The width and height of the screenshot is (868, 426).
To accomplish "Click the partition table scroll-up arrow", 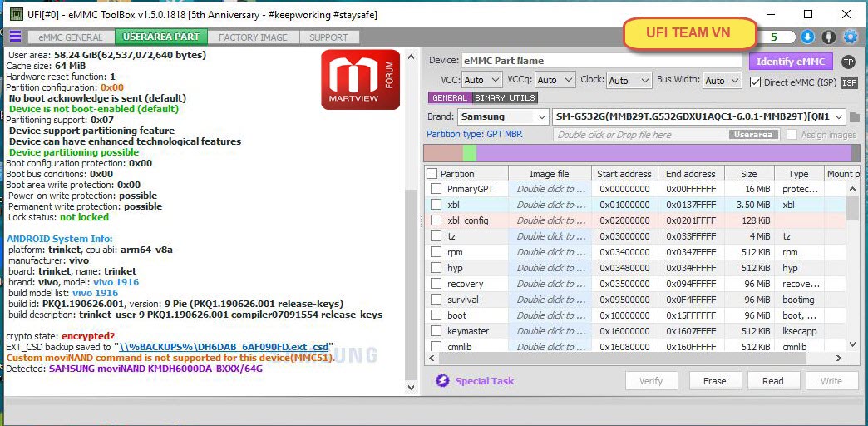I will [x=852, y=190].
